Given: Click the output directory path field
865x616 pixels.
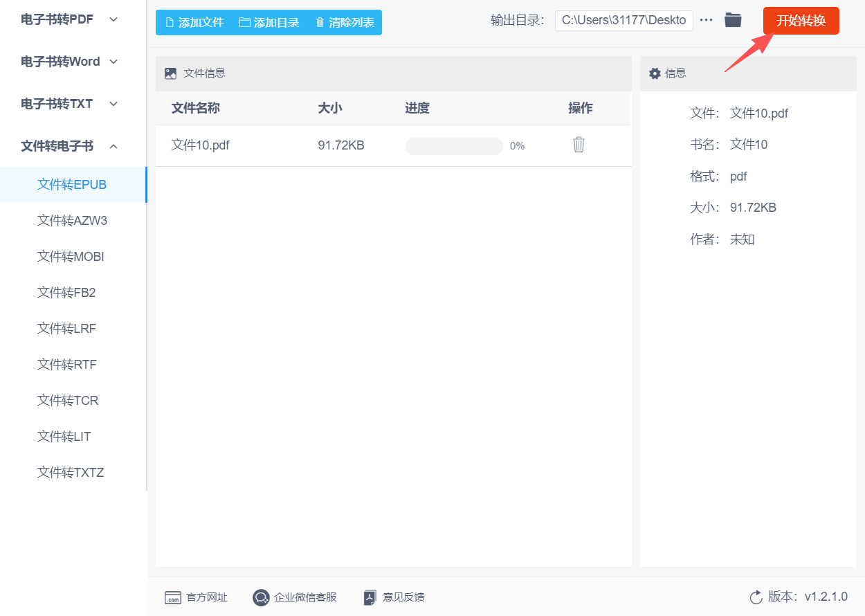Looking at the screenshot, I should pyautogui.click(x=624, y=20).
